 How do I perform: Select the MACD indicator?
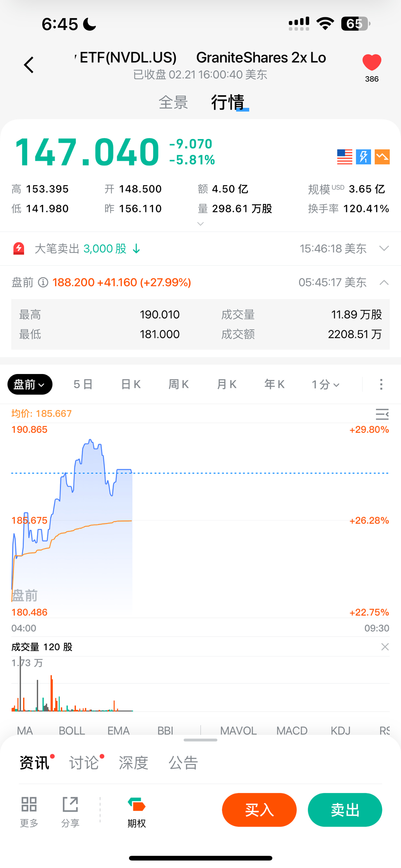pyautogui.click(x=292, y=731)
